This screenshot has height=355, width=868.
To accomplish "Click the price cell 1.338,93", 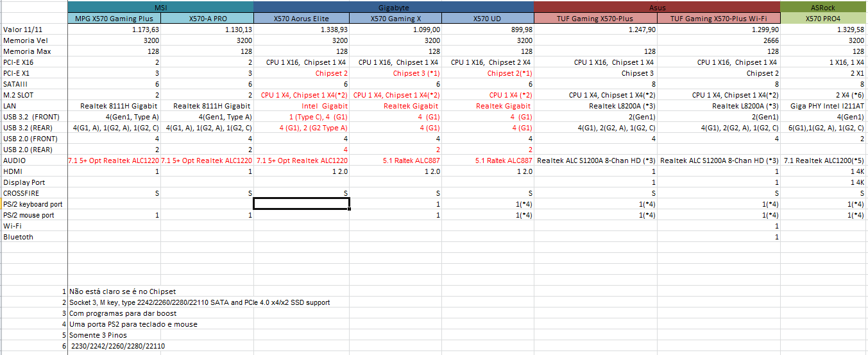I will point(302,30).
